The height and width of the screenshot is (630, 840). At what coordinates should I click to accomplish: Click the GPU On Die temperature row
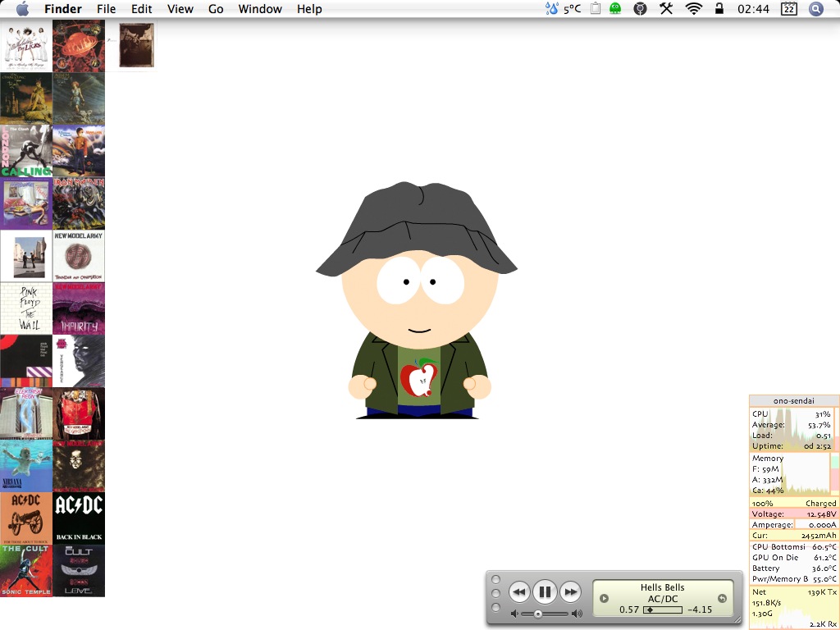(x=794, y=558)
